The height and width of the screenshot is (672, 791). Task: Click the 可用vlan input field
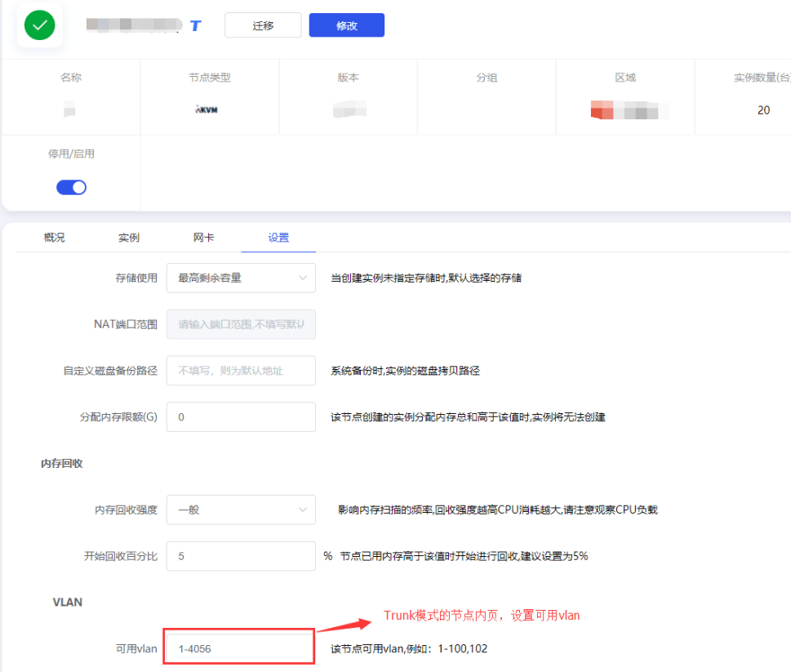[x=240, y=649]
